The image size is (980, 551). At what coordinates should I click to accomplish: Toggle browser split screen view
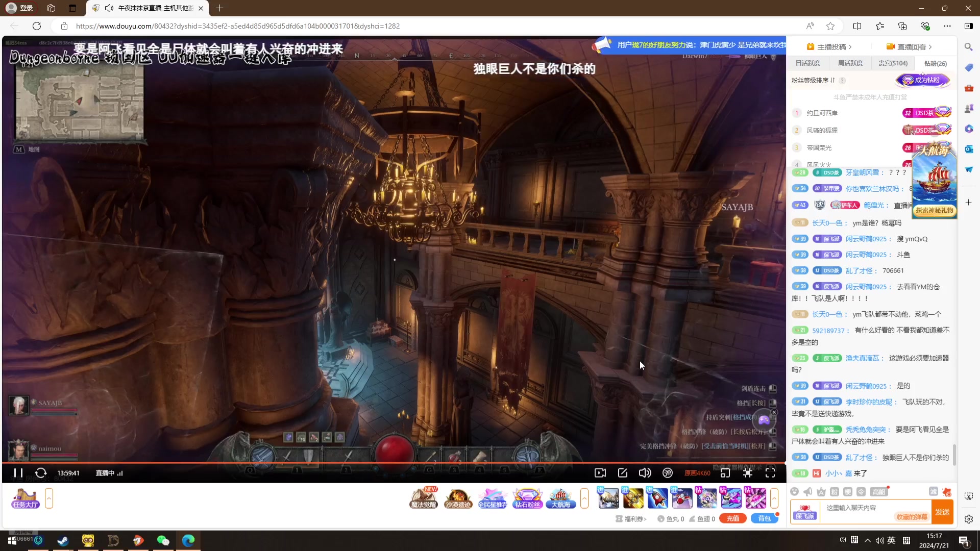pyautogui.click(x=857, y=26)
